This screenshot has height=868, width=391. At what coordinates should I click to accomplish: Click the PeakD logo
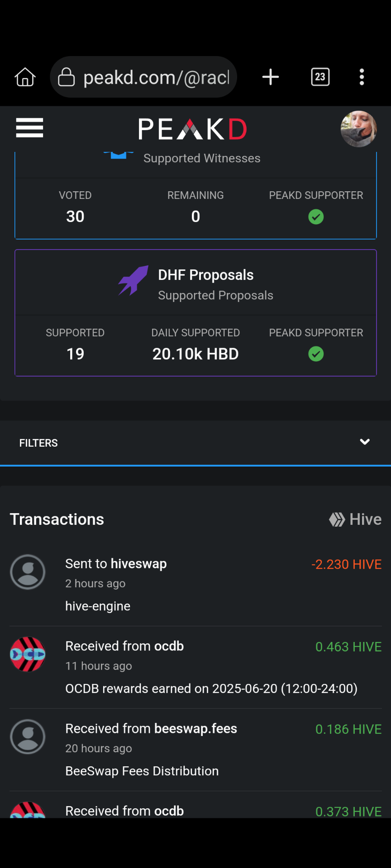point(192,129)
